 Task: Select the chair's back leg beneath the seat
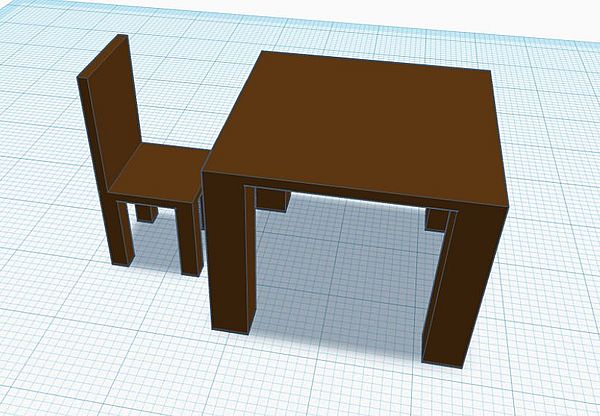pos(148,213)
